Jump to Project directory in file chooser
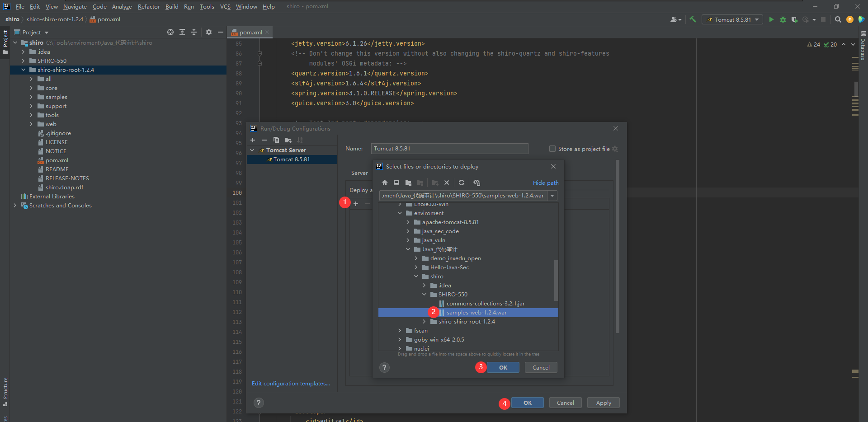The image size is (868, 422). [408, 183]
